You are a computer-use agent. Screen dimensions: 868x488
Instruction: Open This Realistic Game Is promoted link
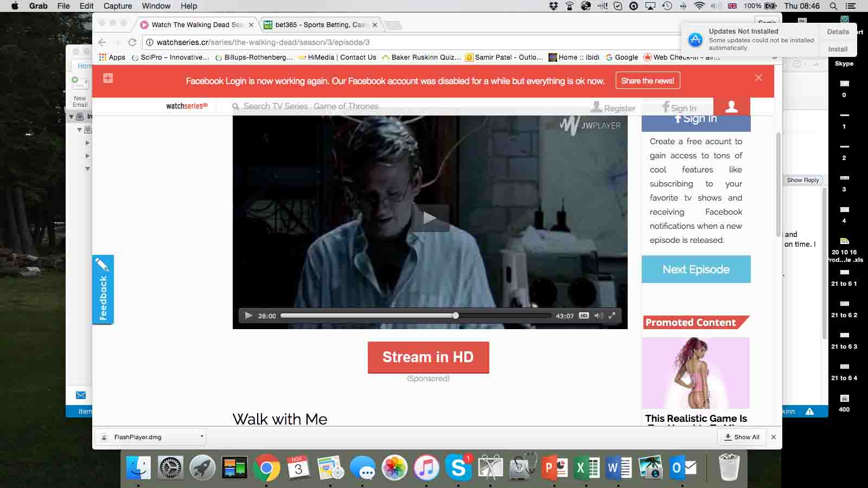[x=696, y=419]
